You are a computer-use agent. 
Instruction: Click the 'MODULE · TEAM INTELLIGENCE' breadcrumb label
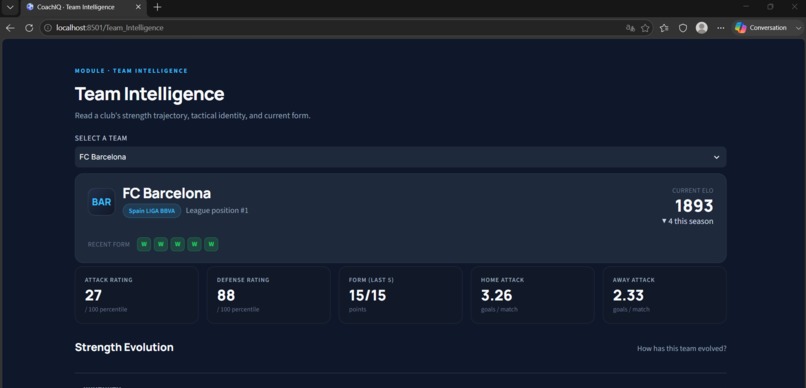coord(131,71)
